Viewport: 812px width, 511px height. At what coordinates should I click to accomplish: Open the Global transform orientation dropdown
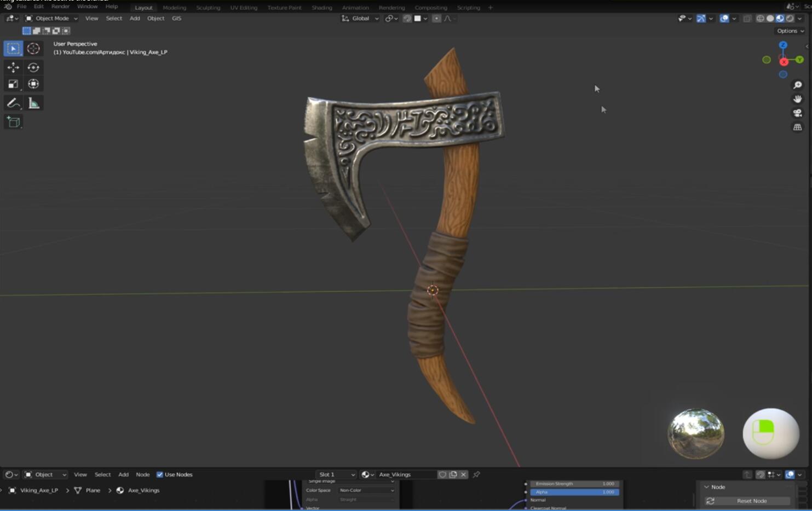(x=360, y=19)
